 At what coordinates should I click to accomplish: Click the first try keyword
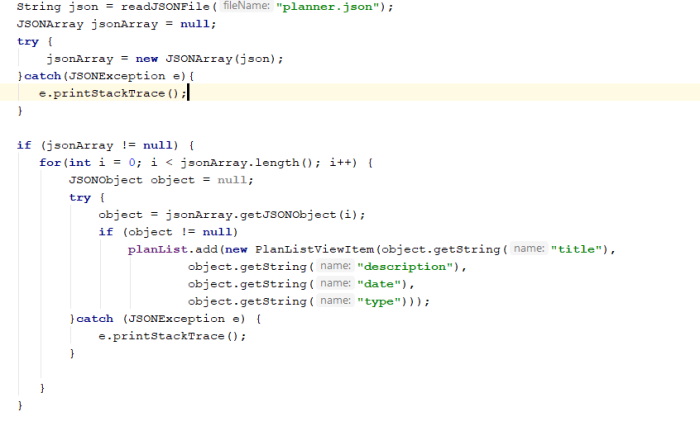28,42
